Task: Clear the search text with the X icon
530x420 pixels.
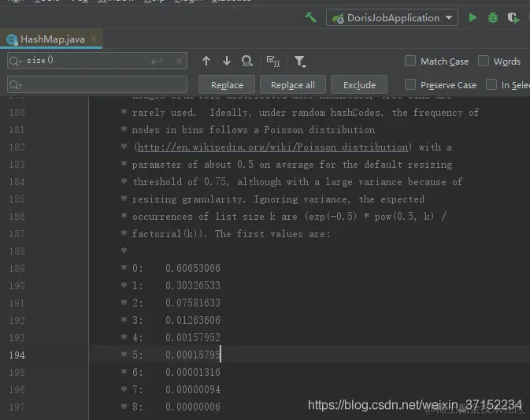Action: point(179,61)
